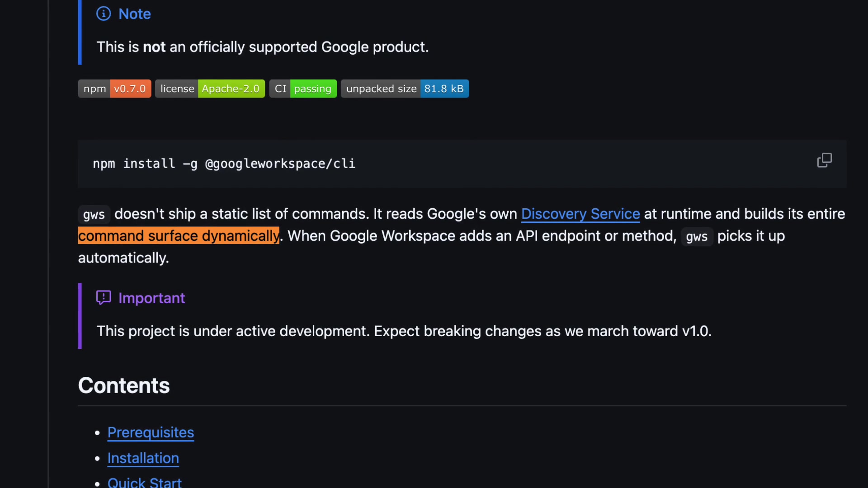The image size is (868, 488).
Task: Click the Apache-2.0 label on license badge
Action: [231, 89]
